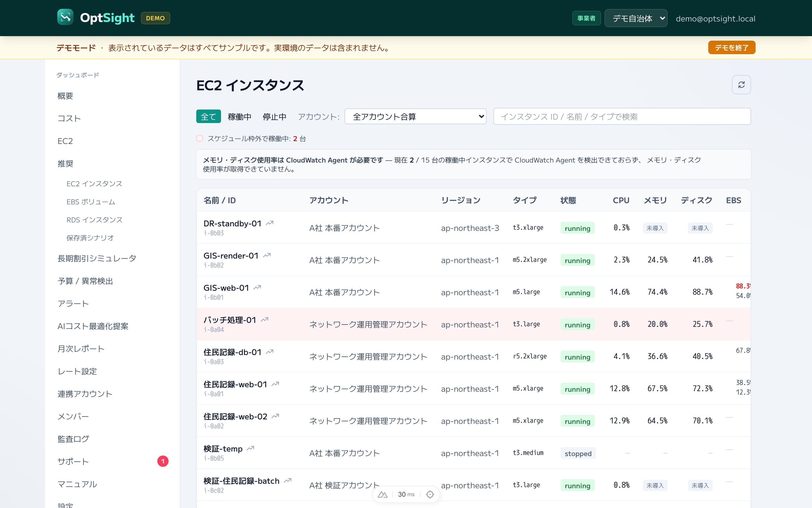The height and width of the screenshot is (508, 812).
Task: Open 月次レポート in the sidebar
Action: click(81, 349)
